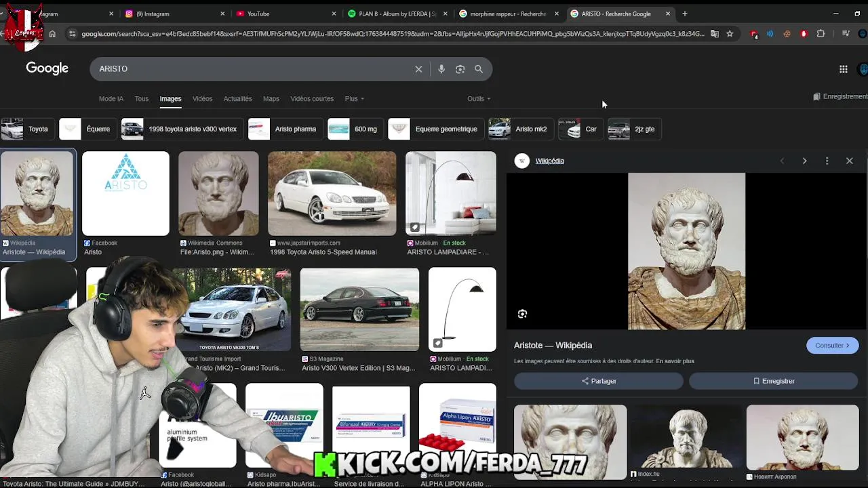Select the Tous search tab
Image resolution: width=868 pixels, height=488 pixels.
142,99
